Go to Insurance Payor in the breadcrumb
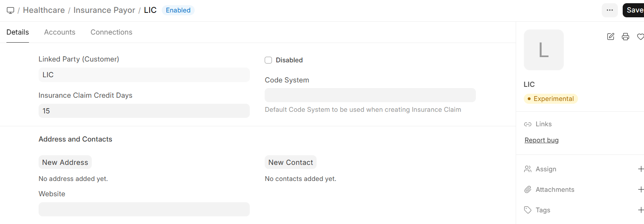644x224 pixels. 104,10
